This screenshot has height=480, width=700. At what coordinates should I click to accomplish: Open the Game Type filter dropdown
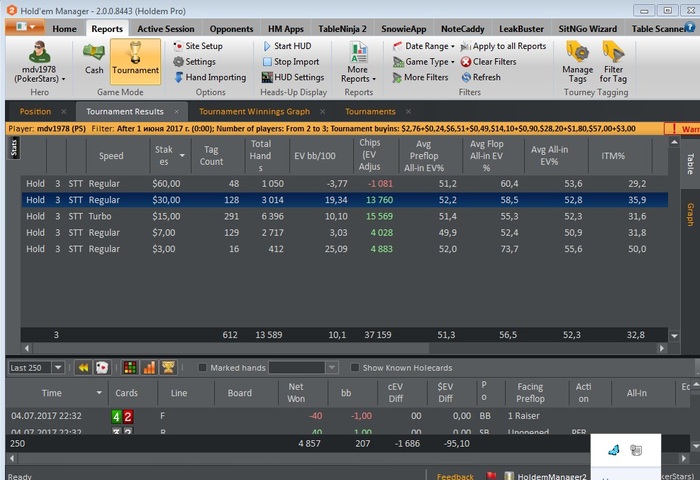point(423,62)
